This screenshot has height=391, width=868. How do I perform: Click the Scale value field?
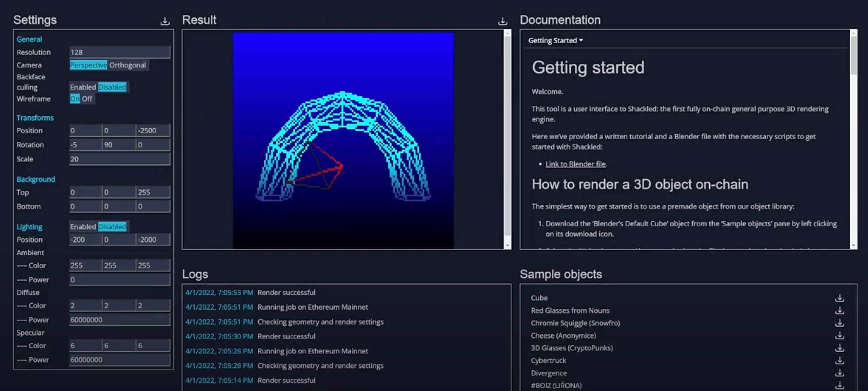pos(119,159)
